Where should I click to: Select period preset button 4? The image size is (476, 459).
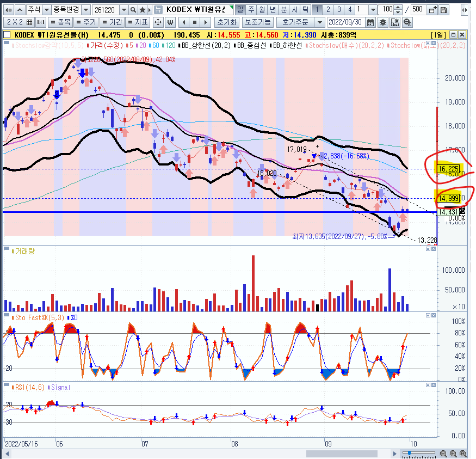point(350,10)
